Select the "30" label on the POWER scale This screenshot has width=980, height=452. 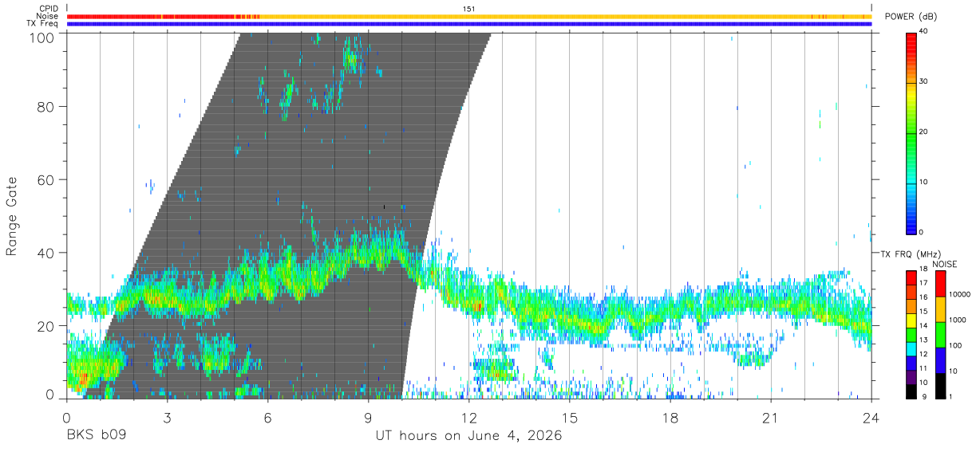[x=923, y=82]
